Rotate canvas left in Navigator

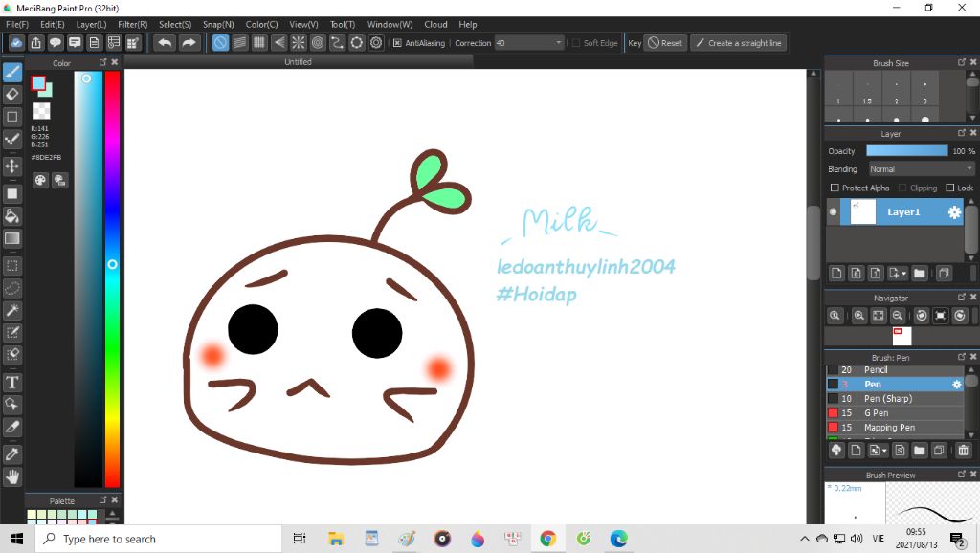click(922, 316)
